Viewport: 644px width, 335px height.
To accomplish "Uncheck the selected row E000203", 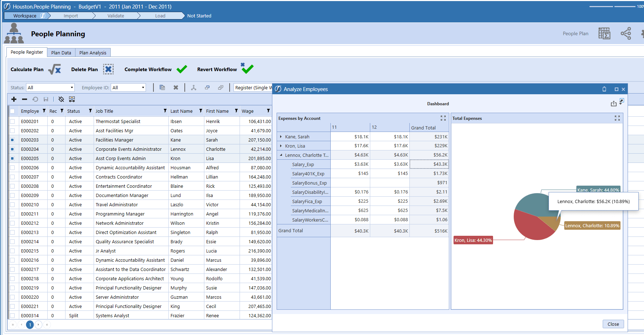I will 12,140.
